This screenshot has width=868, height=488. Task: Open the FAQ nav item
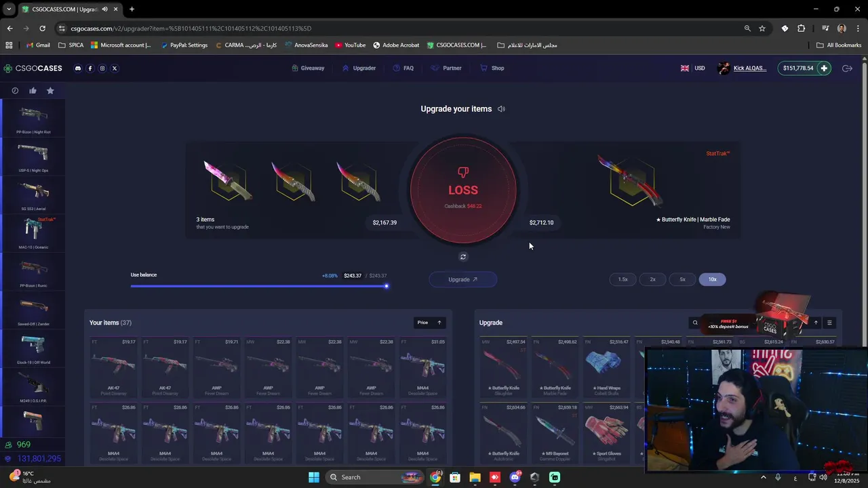(403, 68)
